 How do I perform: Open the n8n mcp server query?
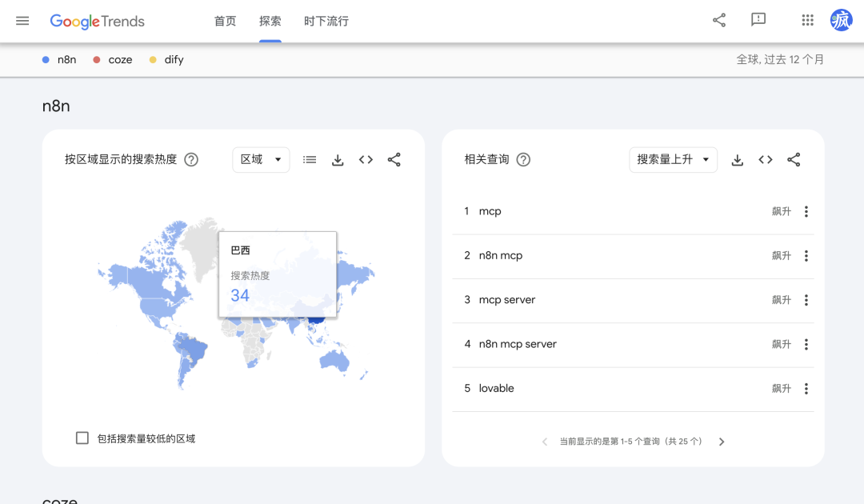click(518, 344)
